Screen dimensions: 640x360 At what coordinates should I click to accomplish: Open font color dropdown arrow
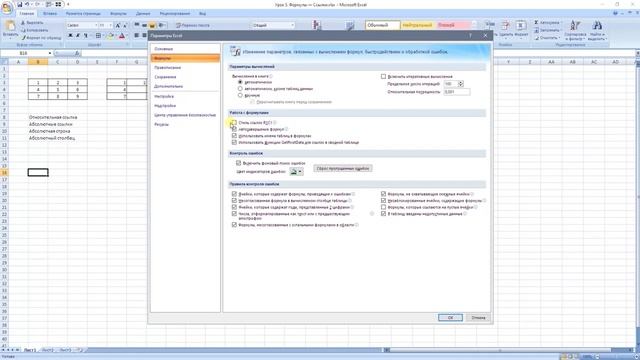(126, 36)
